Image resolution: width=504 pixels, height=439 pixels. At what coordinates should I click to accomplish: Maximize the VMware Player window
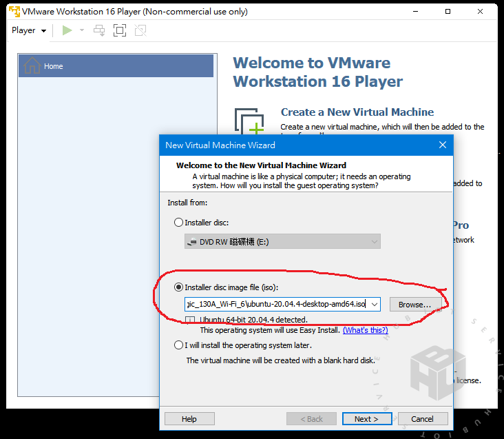click(x=448, y=11)
